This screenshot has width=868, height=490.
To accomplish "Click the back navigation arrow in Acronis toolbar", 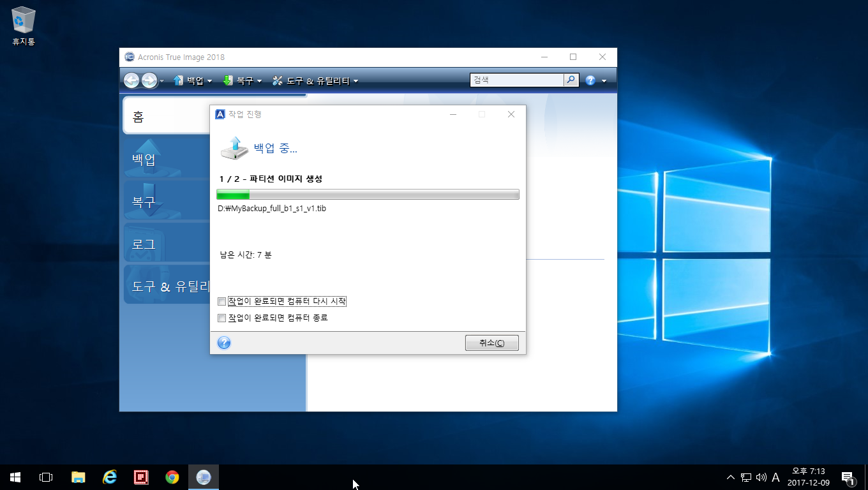I will point(131,80).
